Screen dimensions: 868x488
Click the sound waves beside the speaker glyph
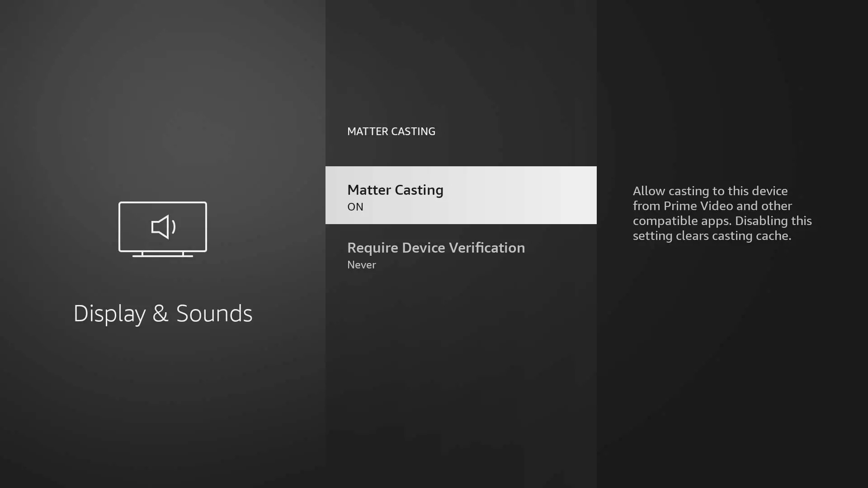(174, 227)
